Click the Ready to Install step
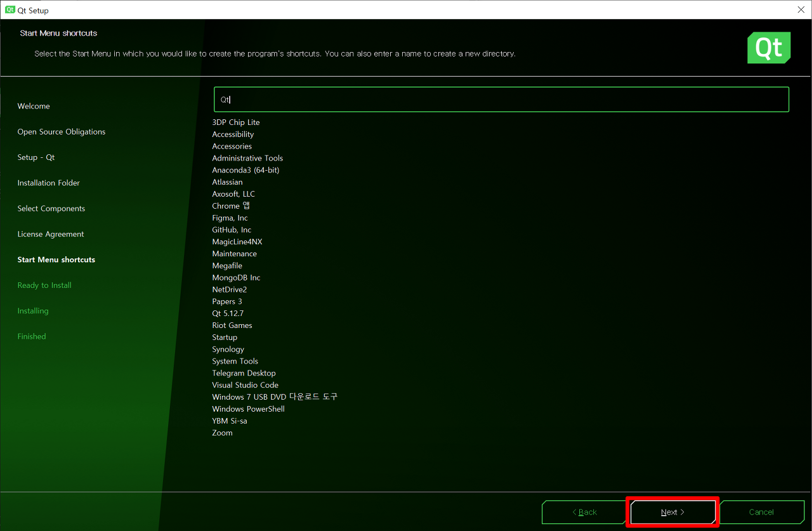The height and width of the screenshot is (531, 812). click(x=44, y=285)
